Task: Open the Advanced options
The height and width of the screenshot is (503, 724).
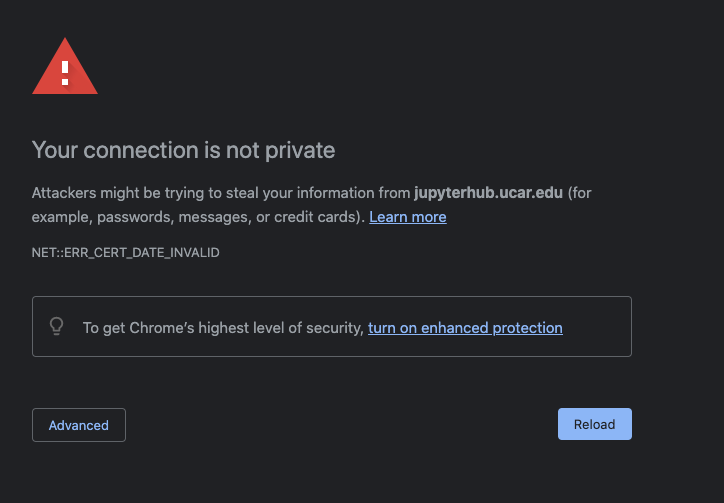Action: [x=79, y=425]
